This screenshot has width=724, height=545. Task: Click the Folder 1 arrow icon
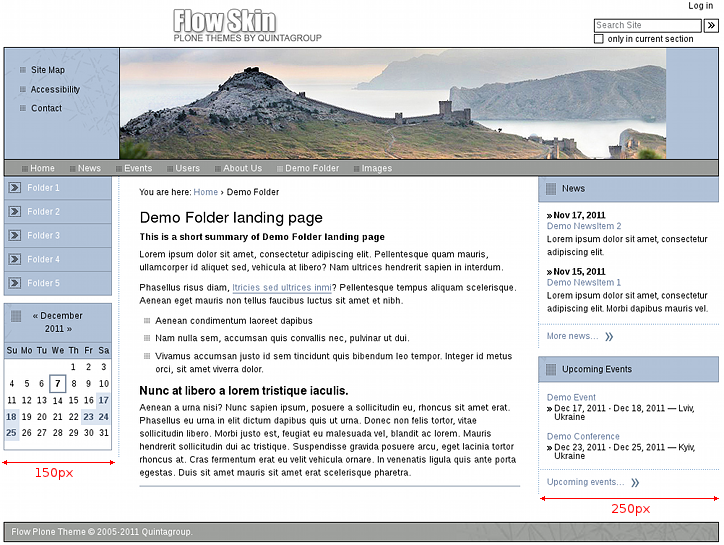coord(14,188)
